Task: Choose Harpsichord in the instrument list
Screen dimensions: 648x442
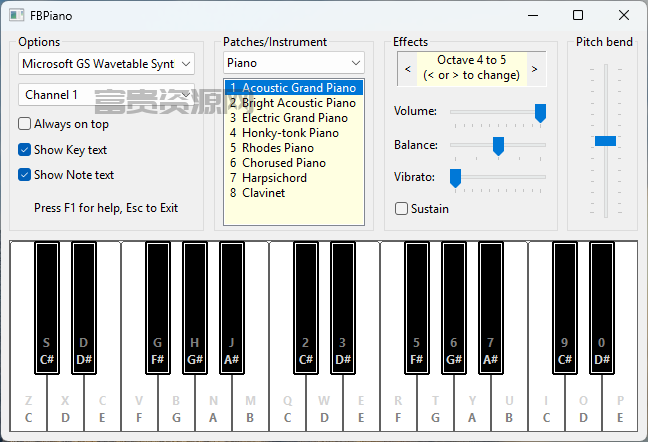Action: pos(293,178)
